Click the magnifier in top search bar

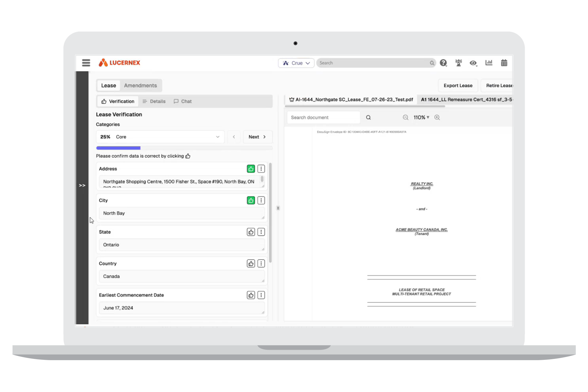click(x=432, y=63)
